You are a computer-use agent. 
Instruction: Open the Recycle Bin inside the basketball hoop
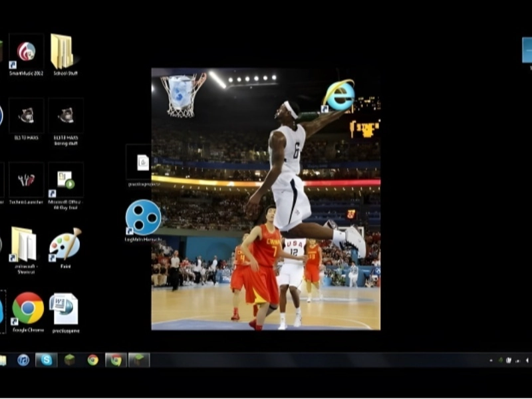click(x=180, y=92)
